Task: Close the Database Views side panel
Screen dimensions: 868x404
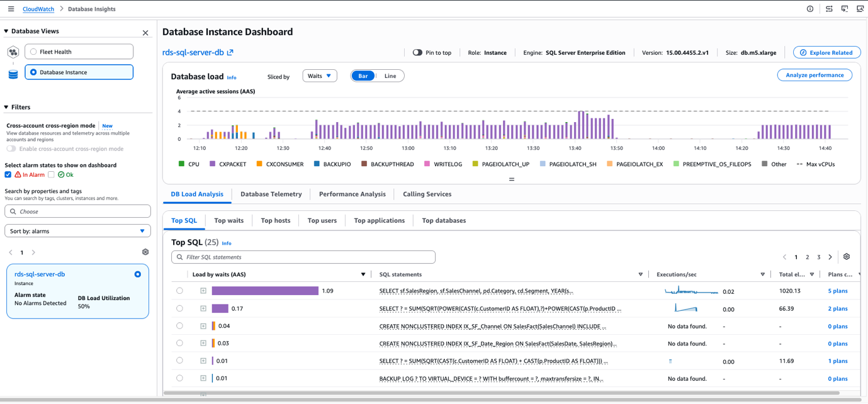Action: tap(145, 33)
